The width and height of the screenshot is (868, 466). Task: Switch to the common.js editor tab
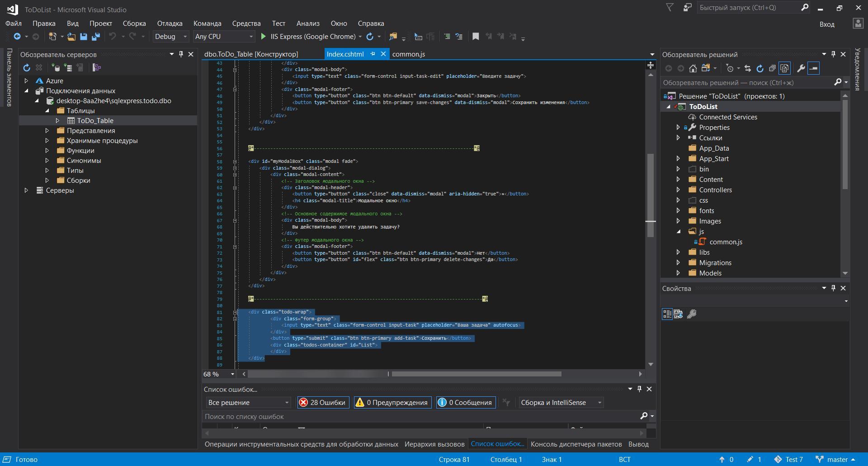click(x=408, y=54)
